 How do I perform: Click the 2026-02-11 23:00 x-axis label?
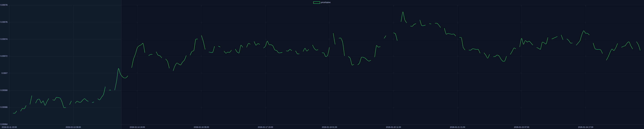tap(9, 127)
